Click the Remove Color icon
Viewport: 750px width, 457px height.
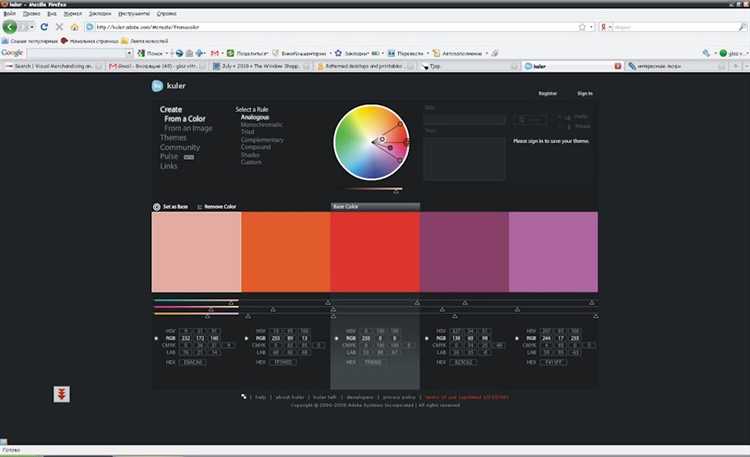(x=199, y=207)
